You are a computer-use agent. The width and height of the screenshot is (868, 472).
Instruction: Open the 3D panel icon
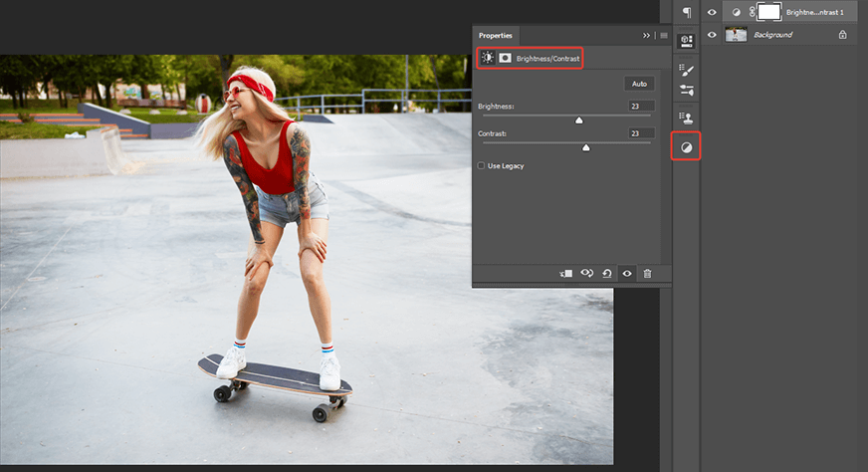(x=687, y=41)
